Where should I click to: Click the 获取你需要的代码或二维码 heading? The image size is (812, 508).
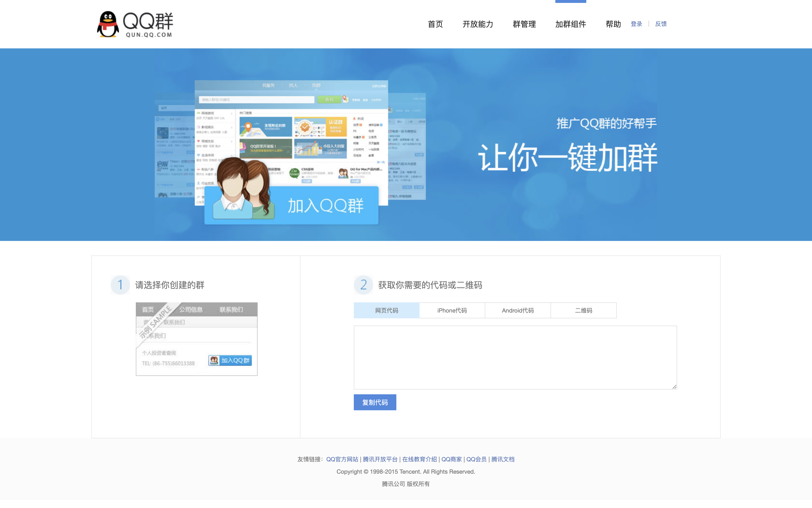click(430, 285)
